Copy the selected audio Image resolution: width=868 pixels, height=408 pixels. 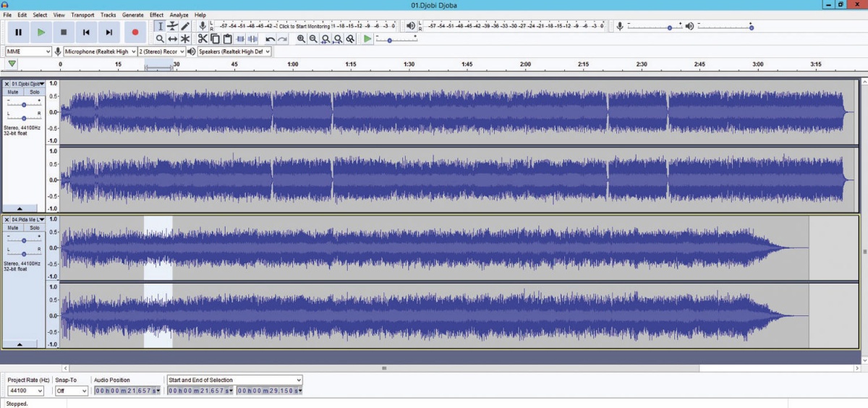[215, 38]
